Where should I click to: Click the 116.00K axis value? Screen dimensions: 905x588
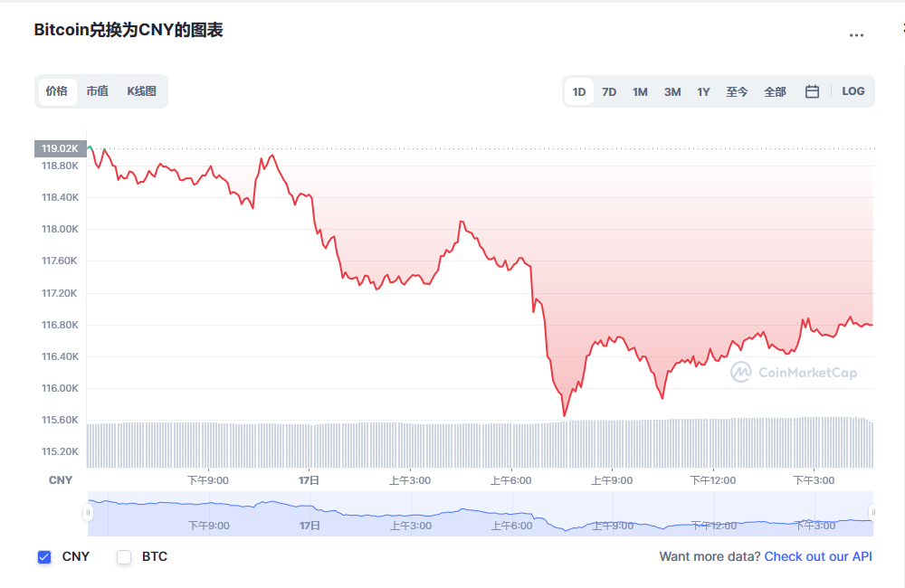click(60, 388)
